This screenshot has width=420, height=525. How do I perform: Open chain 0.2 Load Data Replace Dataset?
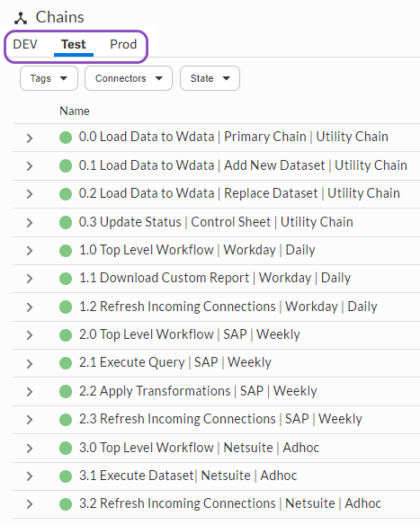click(x=239, y=193)
